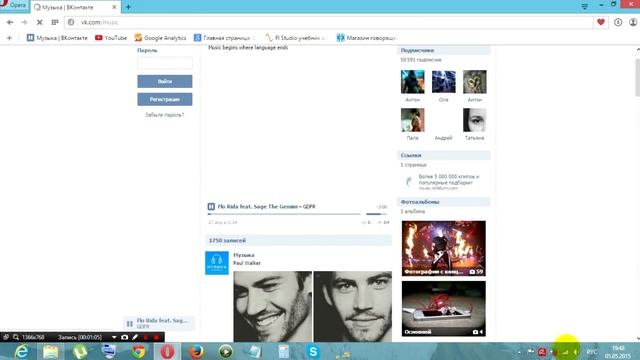Open the right Paul Walker photo
This screenshot has width=640, height=360.
pyautogui.click(x=353, y=307)
